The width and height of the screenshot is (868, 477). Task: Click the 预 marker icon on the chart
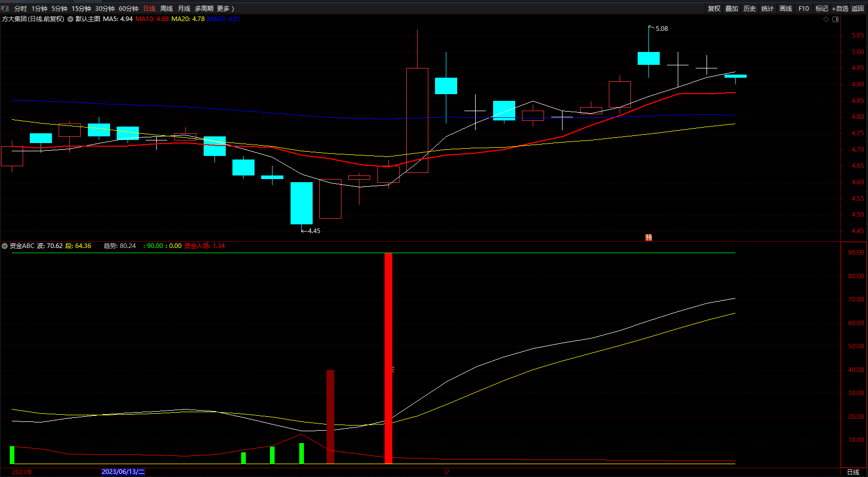pyautogui.click(x=649, y=237)
